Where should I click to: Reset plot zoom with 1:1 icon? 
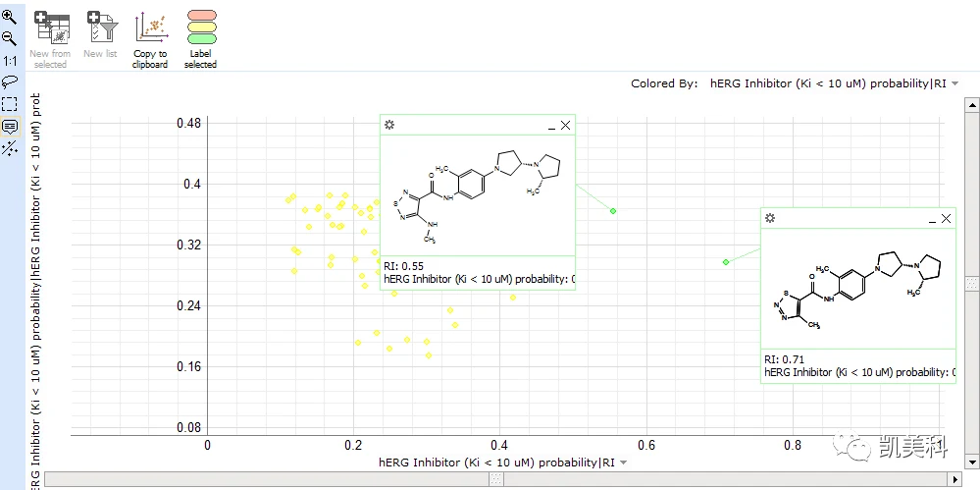[x=10, y=61]
